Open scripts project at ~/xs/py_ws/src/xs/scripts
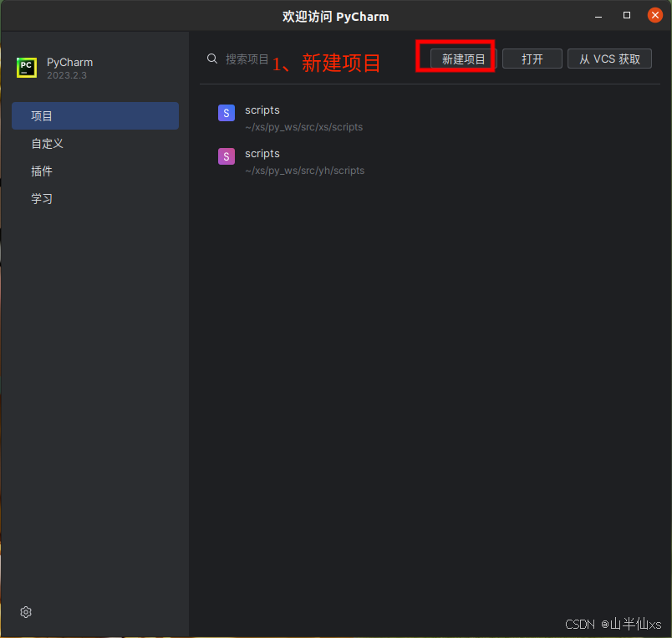The width and height of the screenshot is (672, 638). pos(429,118)
